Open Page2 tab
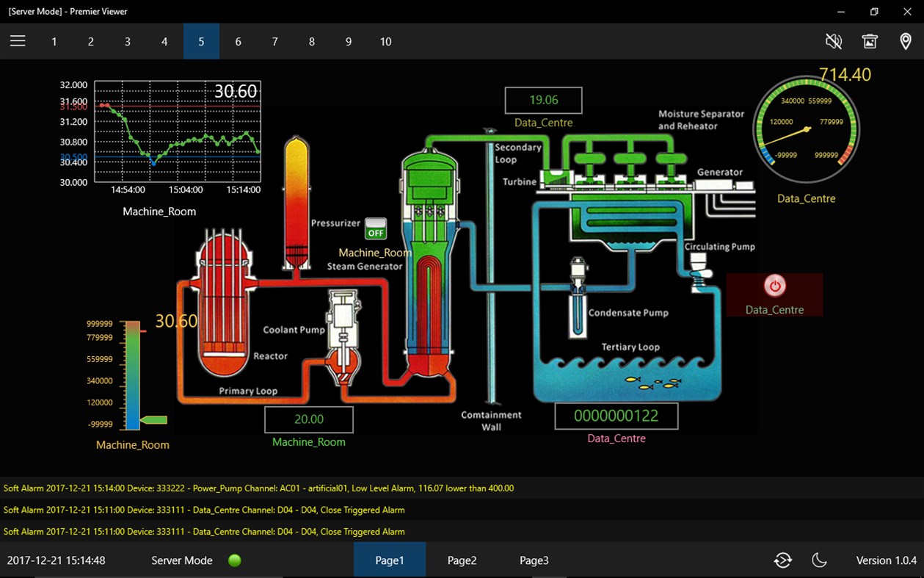Image resolution: width=924 pixels, height=578 pixels. [x=462, y=560]
